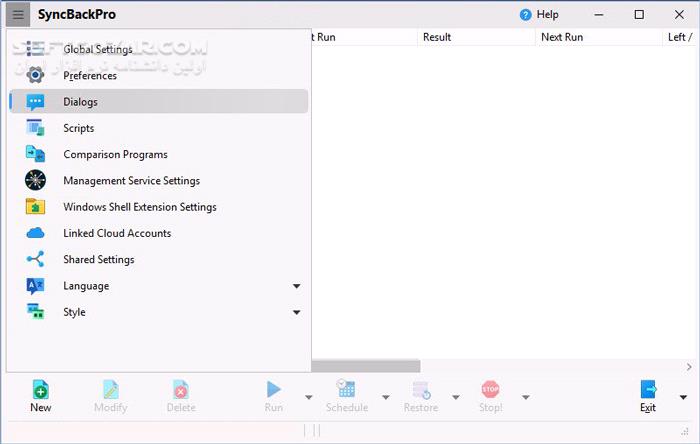This screenshot has width=700, height=444.
Task: Open Global Settings menu entry
Action: point(158,49)
